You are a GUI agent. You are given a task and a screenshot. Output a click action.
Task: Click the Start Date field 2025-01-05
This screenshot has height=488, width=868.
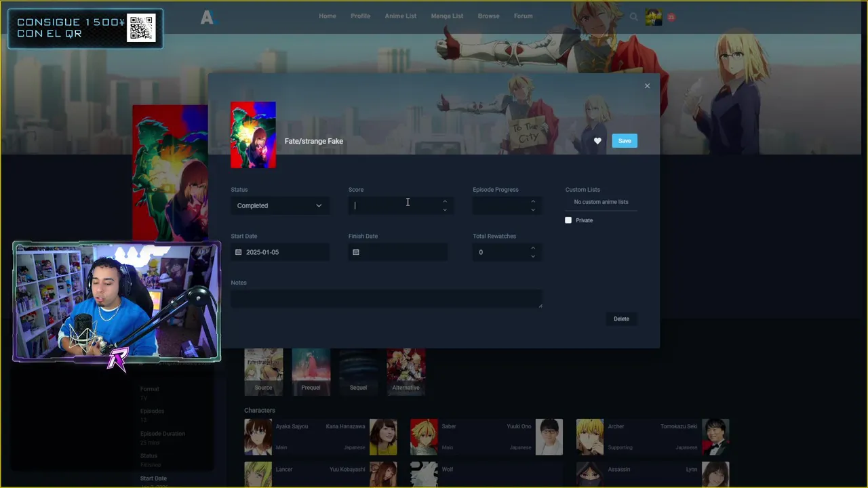pyautogui.click(x=280, y=252)
